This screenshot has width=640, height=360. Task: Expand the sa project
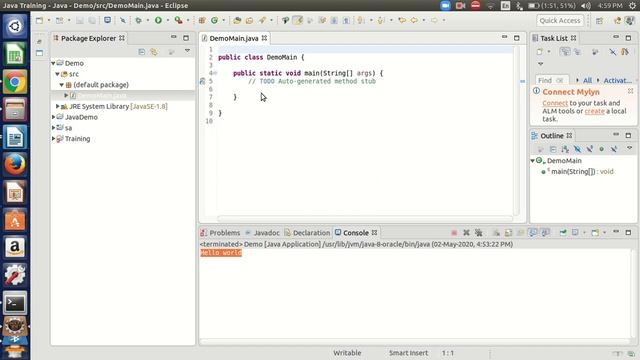pyautogui.click(x=53, y=128)
